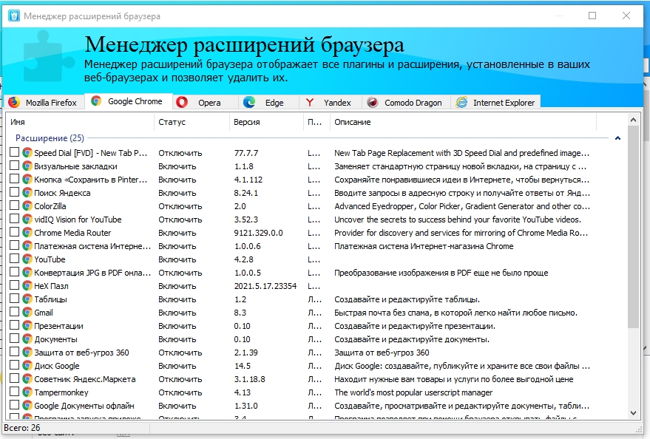
Task: Click Chrome icon next to HeX Пазл
Action: click(x=27, y=286)
